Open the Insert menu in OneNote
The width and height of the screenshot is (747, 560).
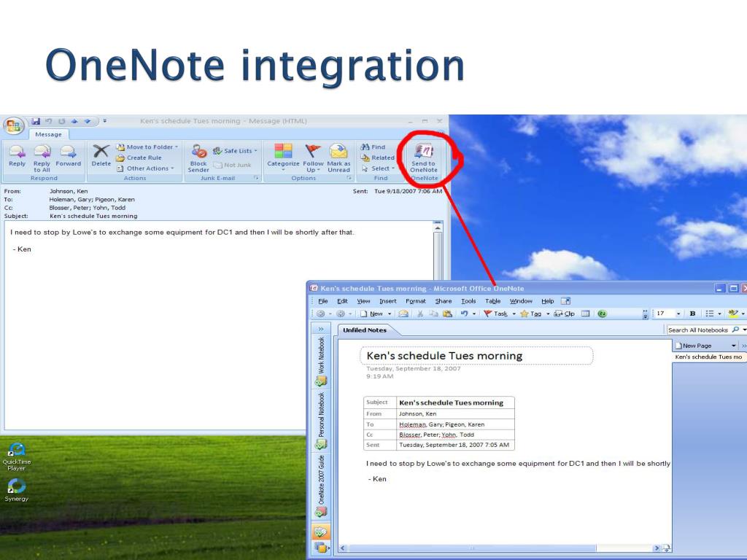click(x=388, y=301)
